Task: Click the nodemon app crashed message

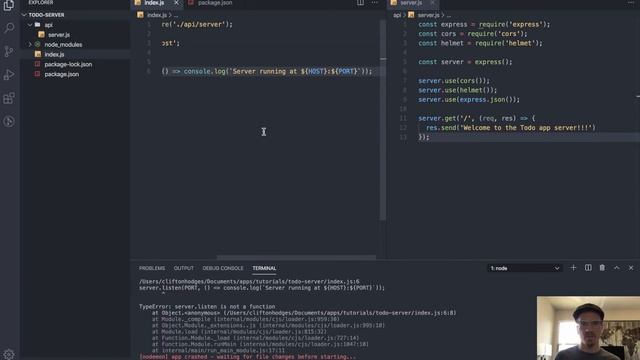Action: [x=247, y=357]
